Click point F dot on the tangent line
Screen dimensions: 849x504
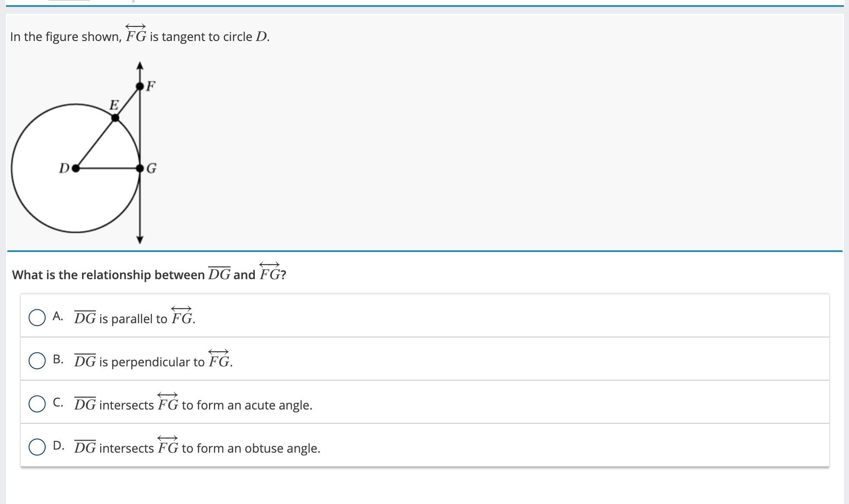coord(140,87)
